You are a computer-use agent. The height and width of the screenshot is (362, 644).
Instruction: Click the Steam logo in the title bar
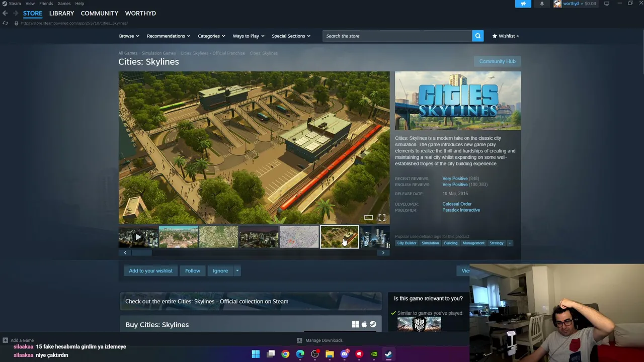coord(5,4)
